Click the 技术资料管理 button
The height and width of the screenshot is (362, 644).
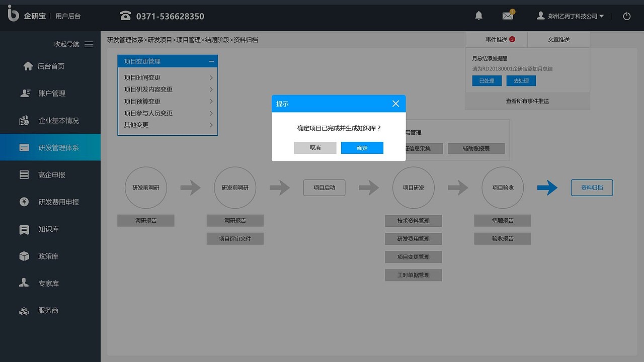[414, 221]
